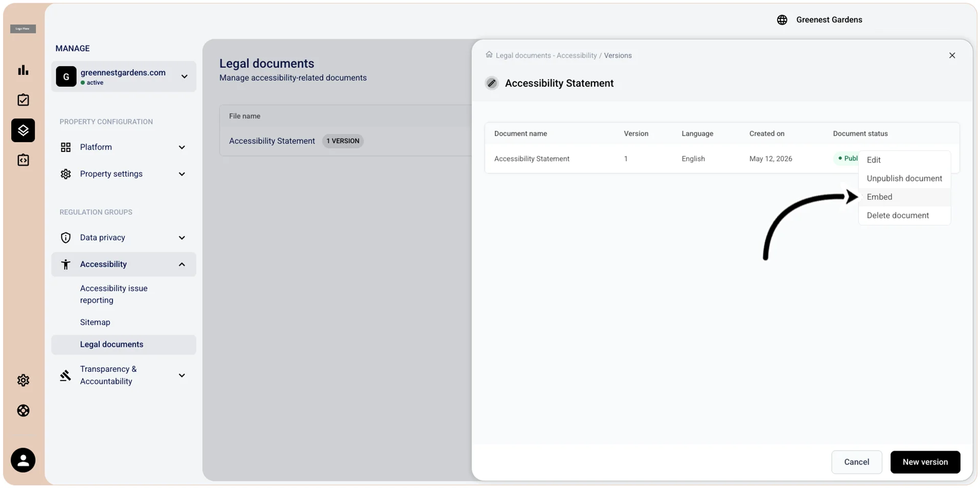Open the user profile avatar

(23, 460)
